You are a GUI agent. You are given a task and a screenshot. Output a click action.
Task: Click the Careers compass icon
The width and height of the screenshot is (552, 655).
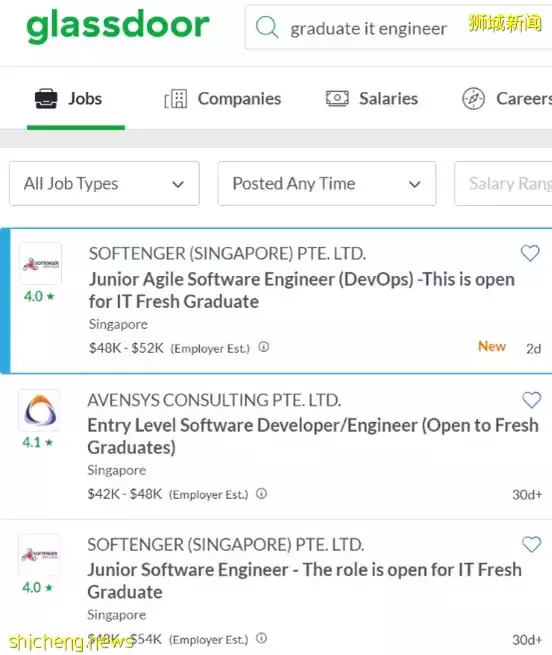point(473,99)
